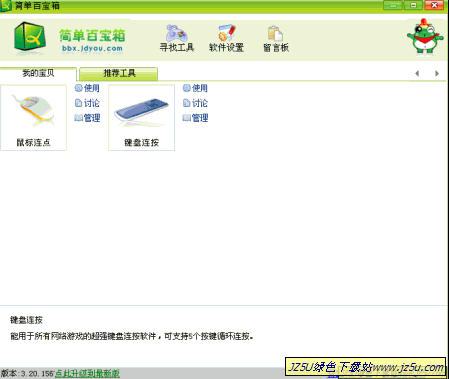Close the 简单百宝箱 window
449x379 pixels.
pyautogui.click(x=434, y=5)
